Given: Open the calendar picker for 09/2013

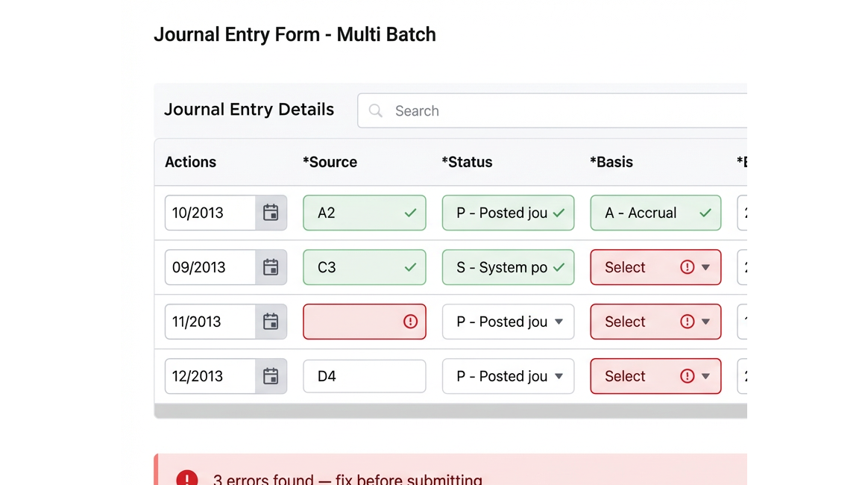Looking at the screenshot, I should coord(270,267).
